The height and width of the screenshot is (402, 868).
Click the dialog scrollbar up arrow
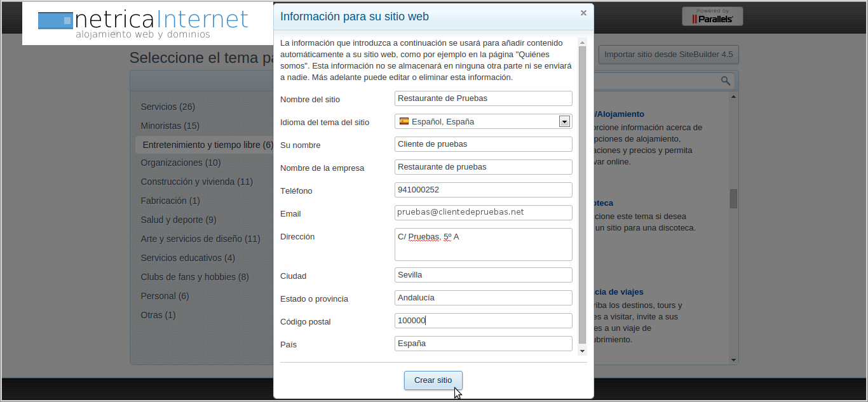(582, 41)
